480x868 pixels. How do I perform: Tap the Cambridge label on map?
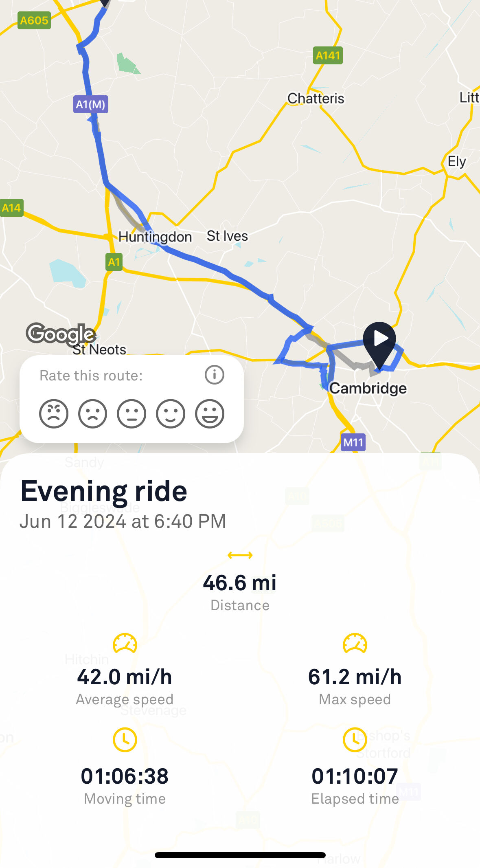pyautogui.click(x=368, y=388)
